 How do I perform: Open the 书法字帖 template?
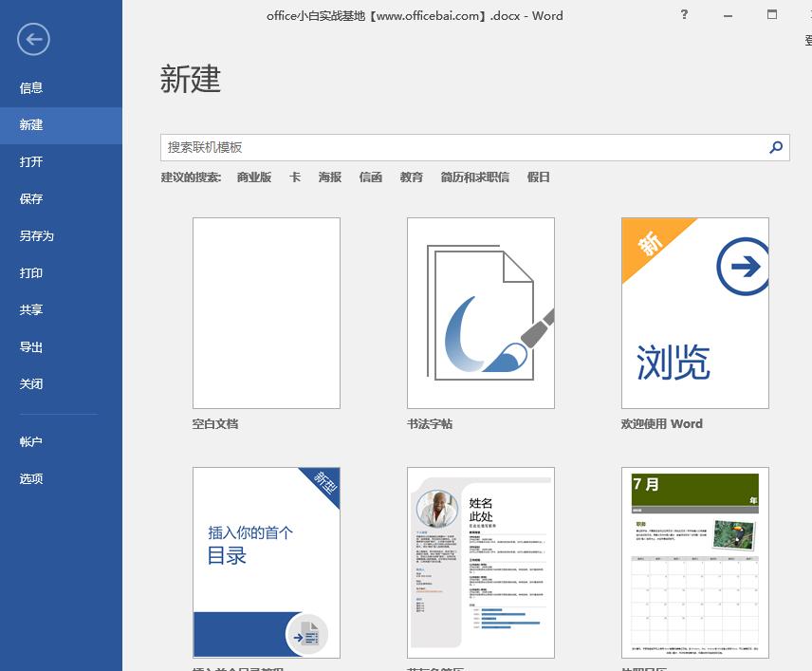click(x=480, y=313)
